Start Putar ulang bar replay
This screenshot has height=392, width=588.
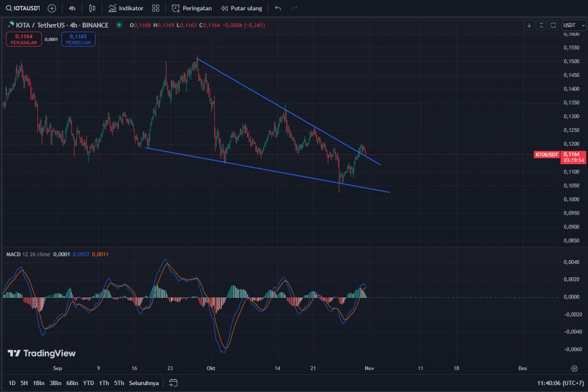pyautogui.click(x=242, y=8)
